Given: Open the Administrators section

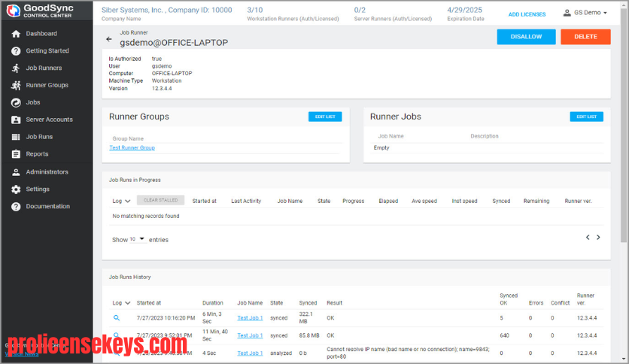Looking at the screenshot, I should (x=47, y=172).
